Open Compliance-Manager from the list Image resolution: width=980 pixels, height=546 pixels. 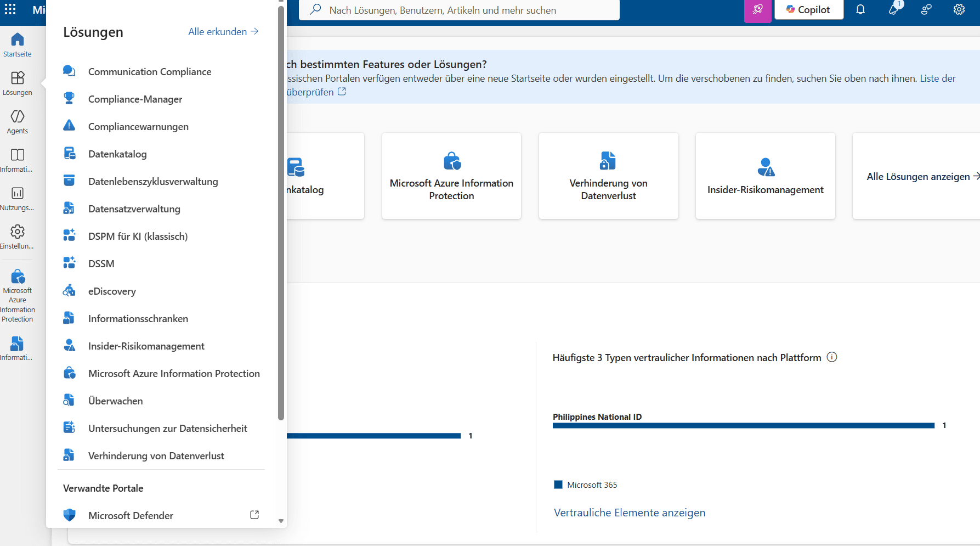coord(135,99)
